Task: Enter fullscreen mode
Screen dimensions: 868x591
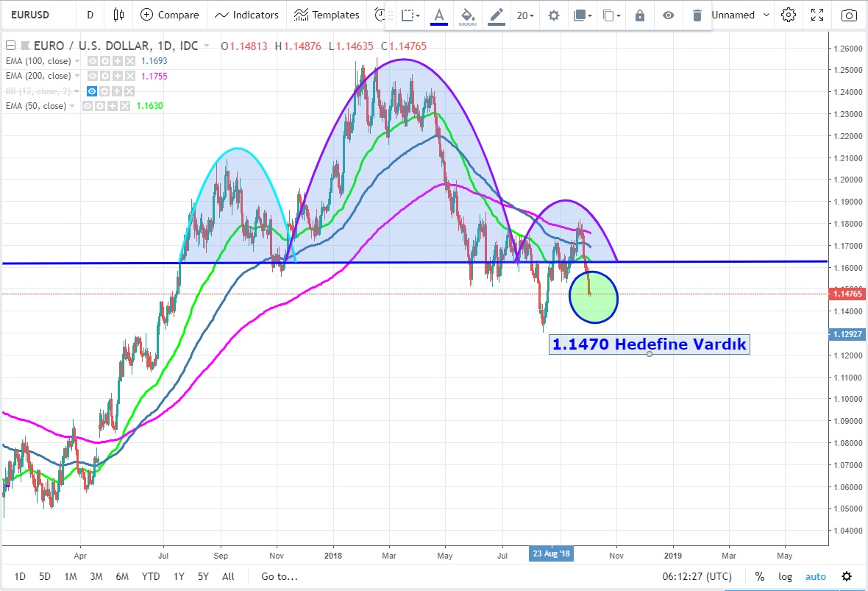Action: click(x=818, y=15)
